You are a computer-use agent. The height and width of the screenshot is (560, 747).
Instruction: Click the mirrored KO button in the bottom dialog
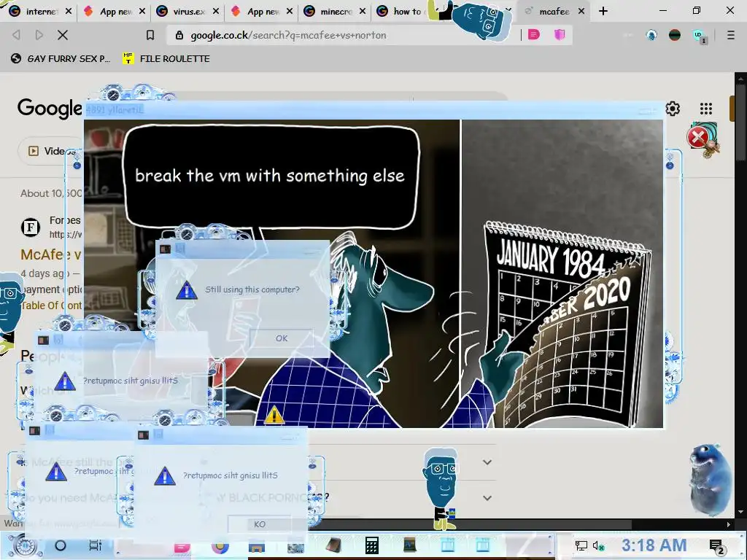point(260,524)
